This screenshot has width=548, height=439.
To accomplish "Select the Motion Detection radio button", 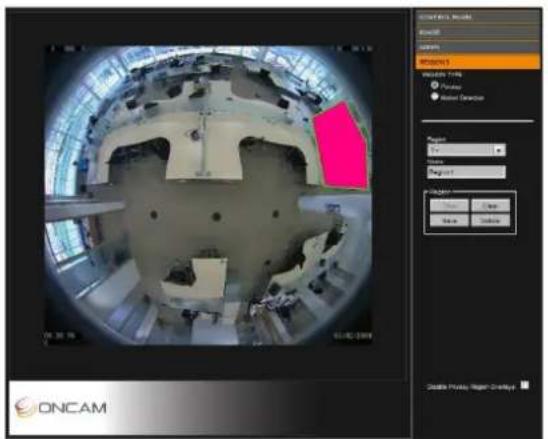I will click(x=435, y=97).
